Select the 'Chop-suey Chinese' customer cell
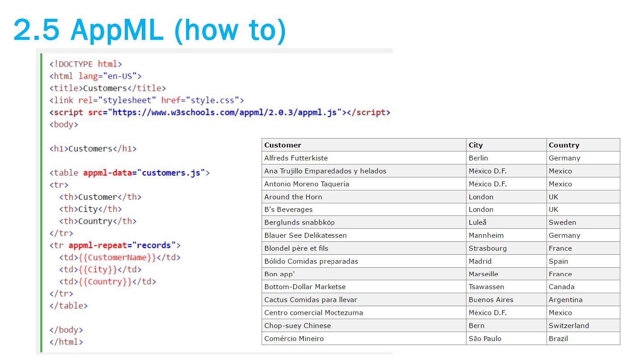 297,326
